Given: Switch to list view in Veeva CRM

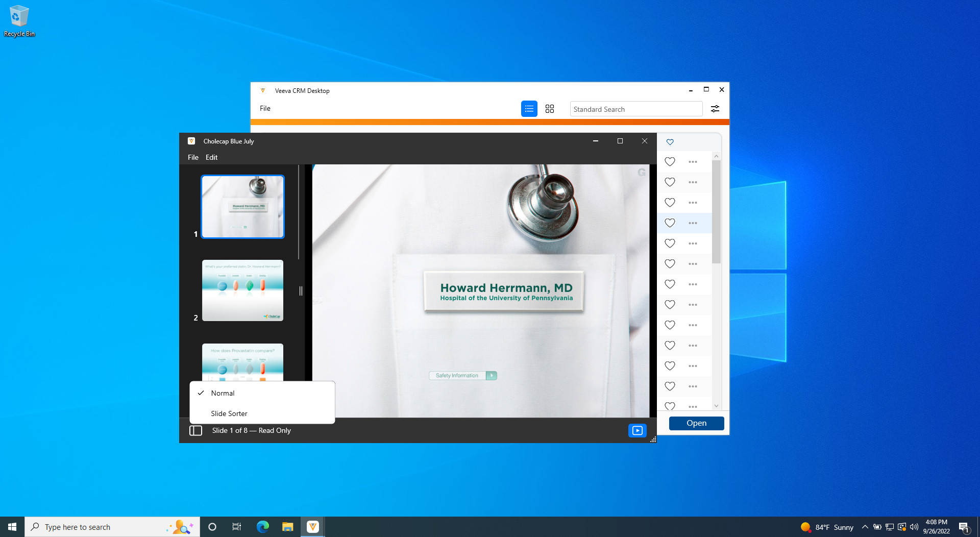Looking at the screenshot, I should (x=529, y=109).
